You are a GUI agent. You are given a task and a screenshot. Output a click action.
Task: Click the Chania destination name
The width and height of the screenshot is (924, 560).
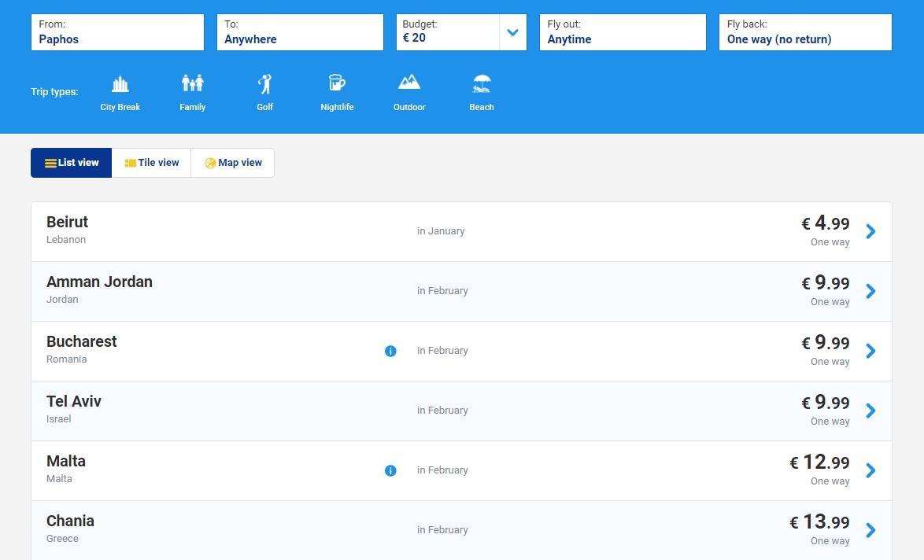[x=70, y=521]
